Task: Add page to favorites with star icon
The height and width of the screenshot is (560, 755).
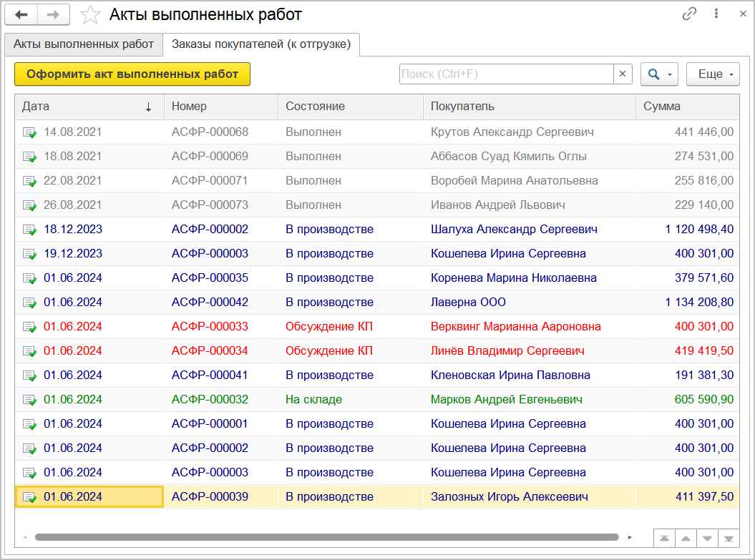Action: (x=90, y=15)
